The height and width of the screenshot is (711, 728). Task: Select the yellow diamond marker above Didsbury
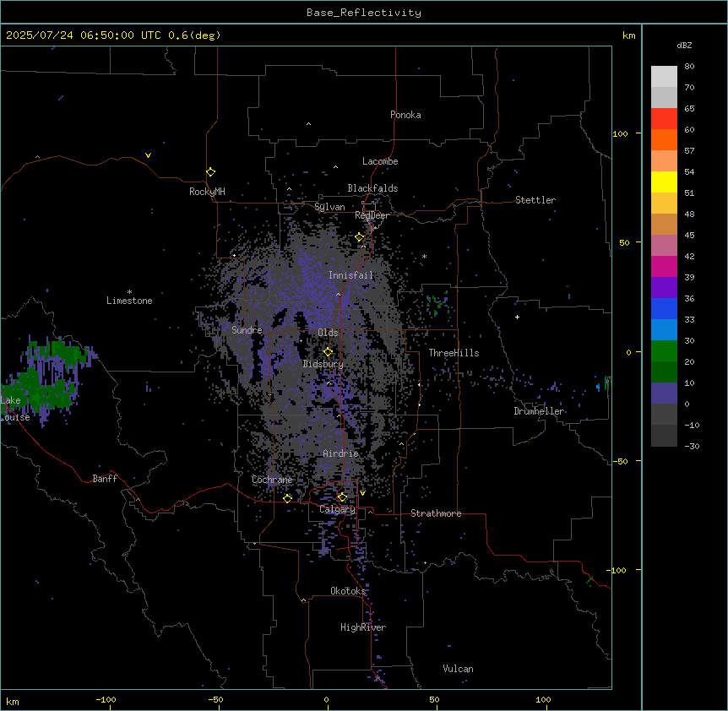[329, 352]
